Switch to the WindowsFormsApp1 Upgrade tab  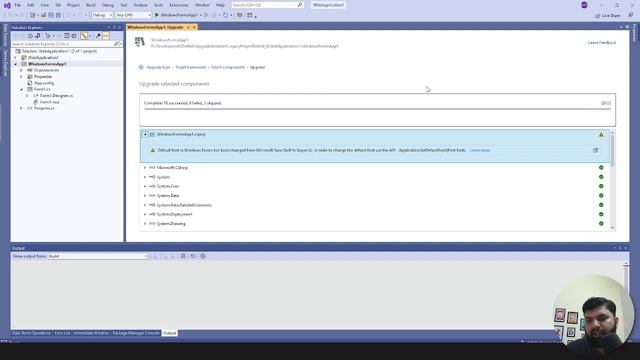(x=155, y=27)
